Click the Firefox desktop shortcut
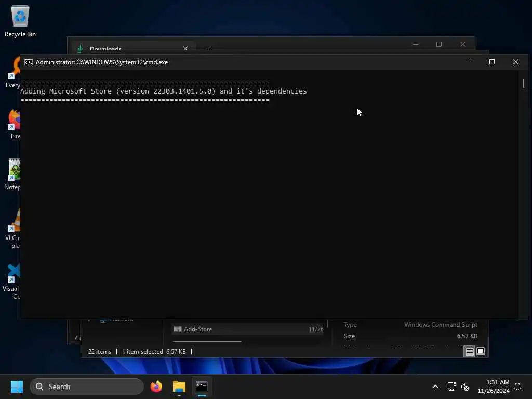Image resolution: width=532 pixels, height=399 pixels. point(14,124)
